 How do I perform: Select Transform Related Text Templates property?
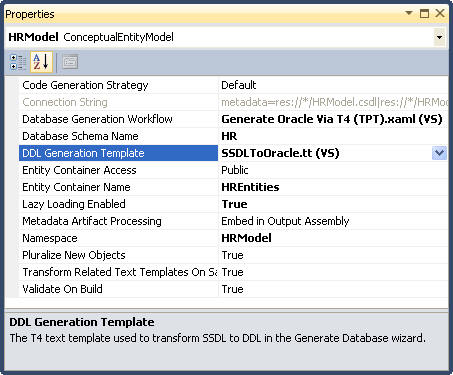[119, 272]
